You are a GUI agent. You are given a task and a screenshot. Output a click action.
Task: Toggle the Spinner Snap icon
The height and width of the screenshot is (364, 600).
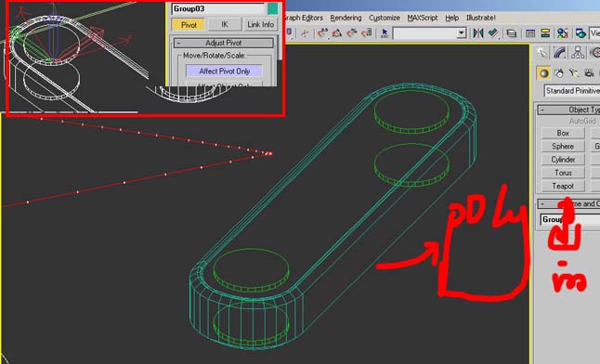pos(367,33)
